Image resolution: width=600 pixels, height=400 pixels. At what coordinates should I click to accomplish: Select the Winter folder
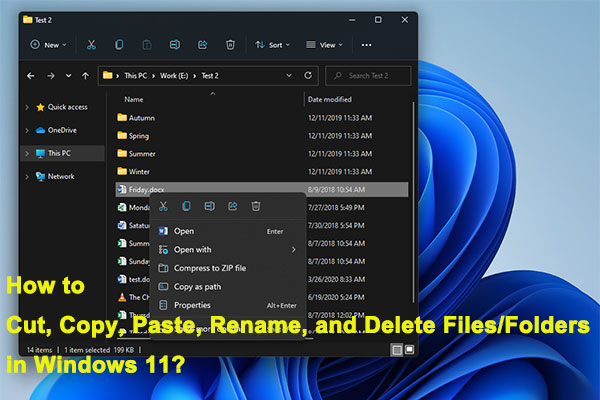[139, 172]
